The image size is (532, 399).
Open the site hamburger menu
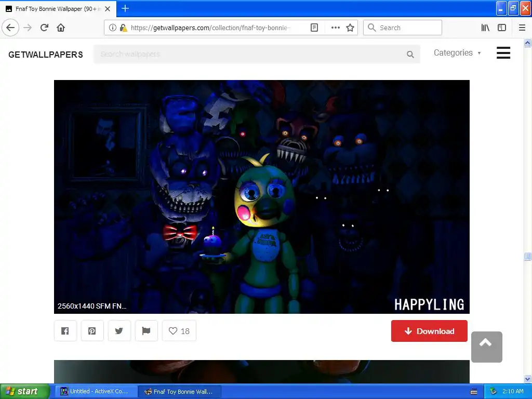(x=503, y=53)
